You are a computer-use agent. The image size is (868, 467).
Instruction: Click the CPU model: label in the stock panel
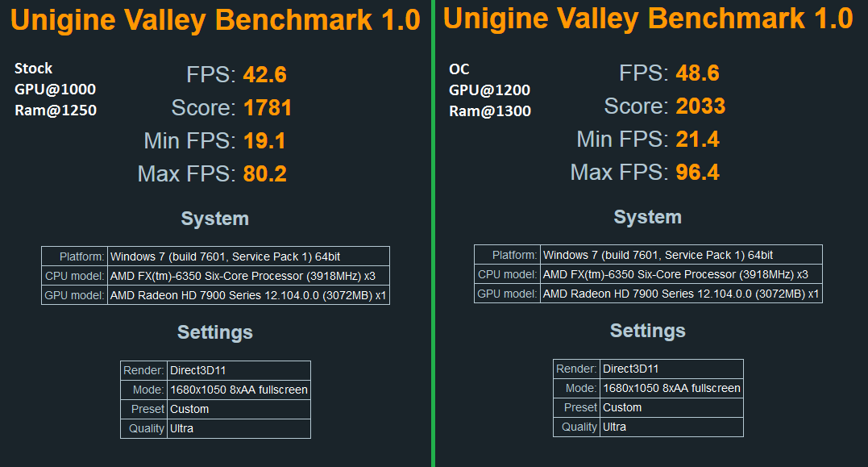[75, 276]
